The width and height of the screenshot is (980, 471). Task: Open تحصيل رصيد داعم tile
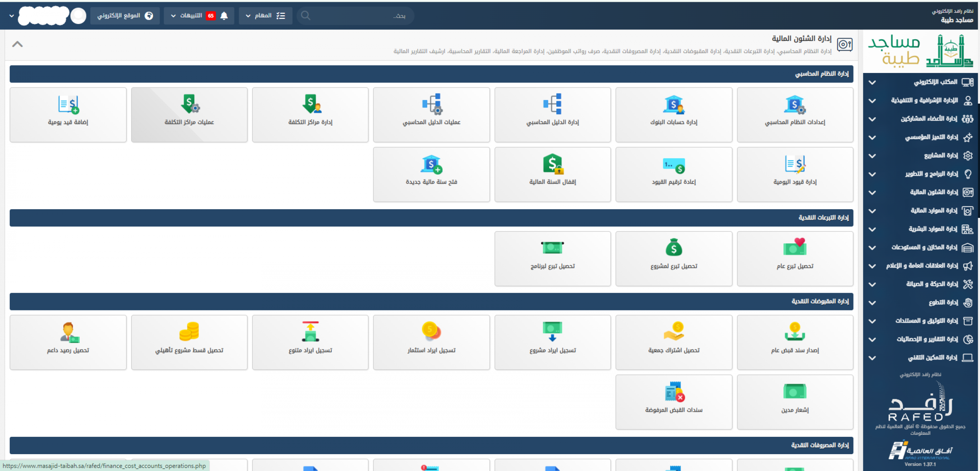(68, 342)
